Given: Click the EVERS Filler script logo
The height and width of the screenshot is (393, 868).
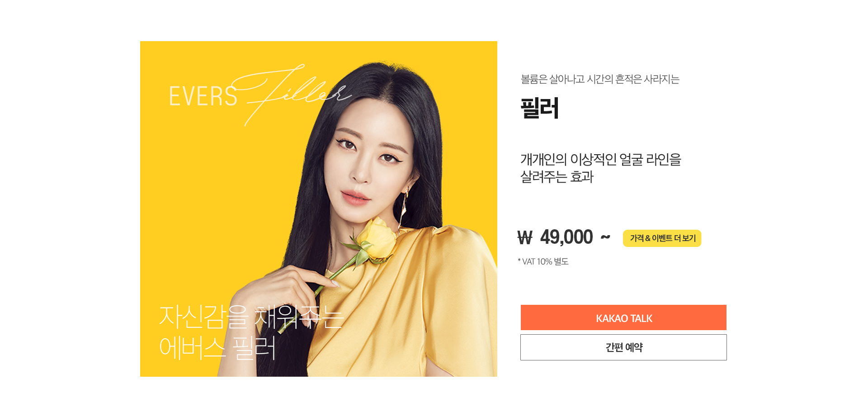Looking at the screenshot, I should pyautogui.click(x=260, y=95).
